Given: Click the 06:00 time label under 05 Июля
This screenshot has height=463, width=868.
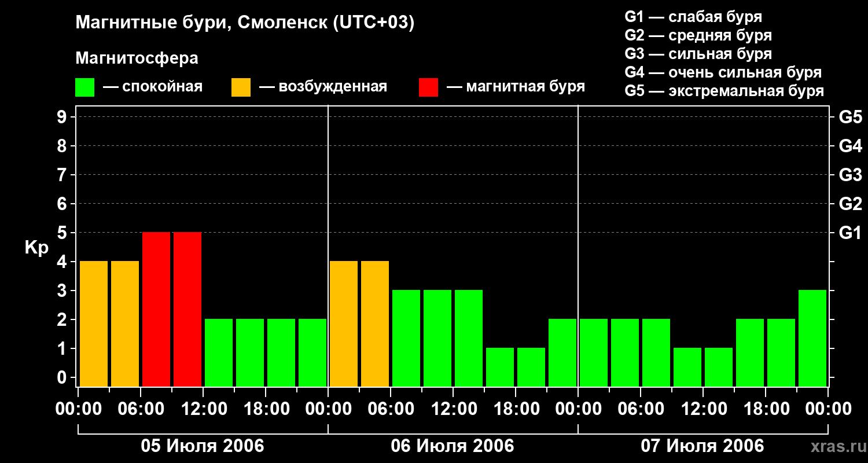Looking at the screenshot, I should tap(141, 409).
